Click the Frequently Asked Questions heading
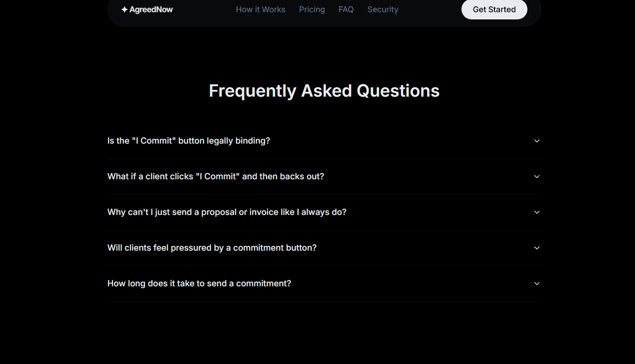This screenshot has width=635, height=364. click(x=324, y=90)
